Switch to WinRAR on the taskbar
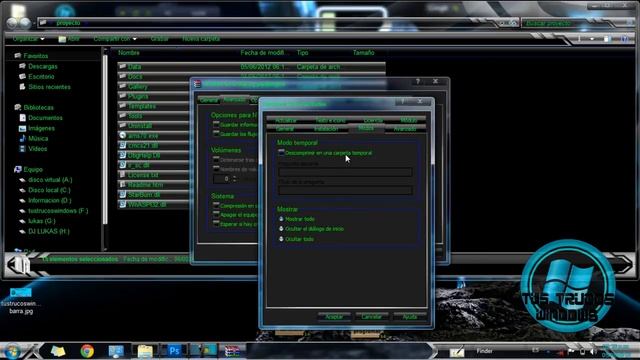The image size is (640, 360). pos(232,351)
